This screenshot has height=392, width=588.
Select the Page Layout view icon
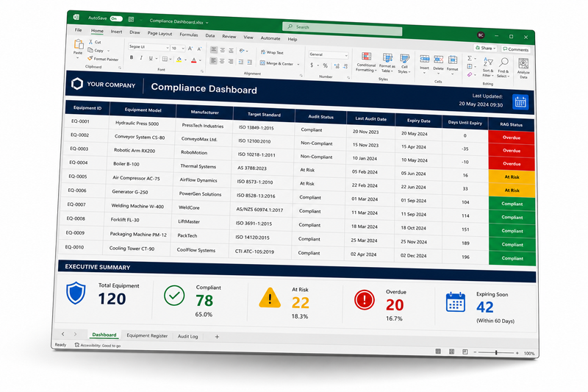(451, 352)
